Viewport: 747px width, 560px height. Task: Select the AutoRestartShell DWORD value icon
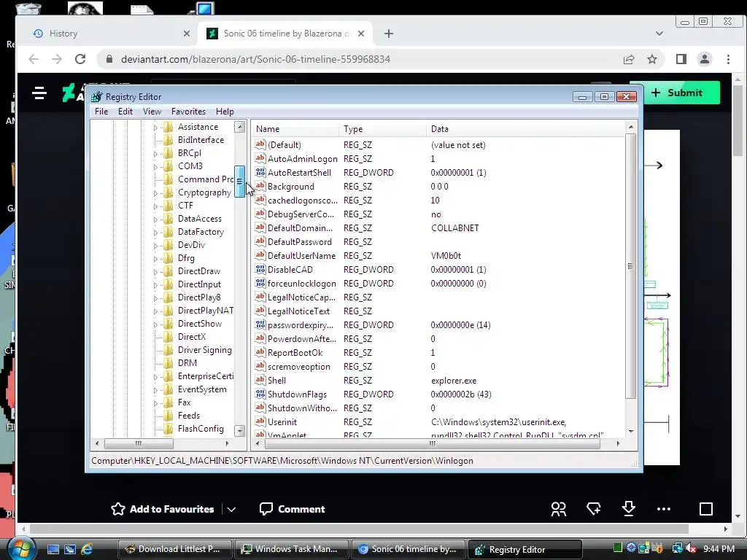[260, 172]
